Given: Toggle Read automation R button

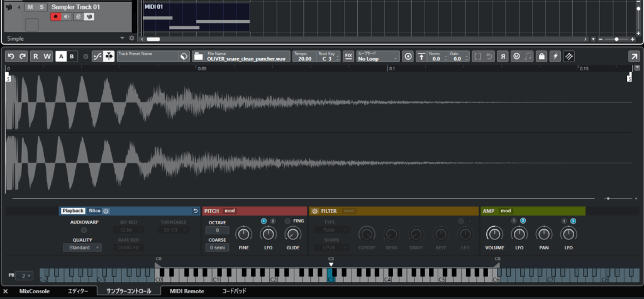Looking at the screenshot, I should tap(36, 56).
